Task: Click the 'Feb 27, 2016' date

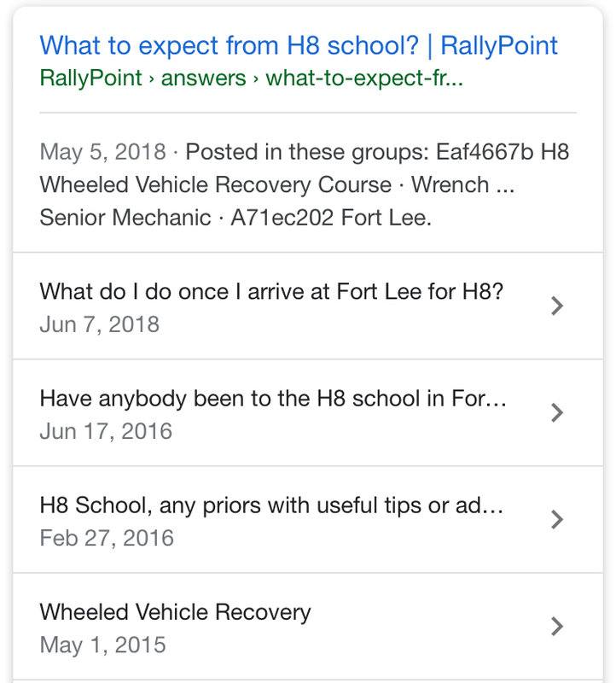Action: tap(107, 539)
